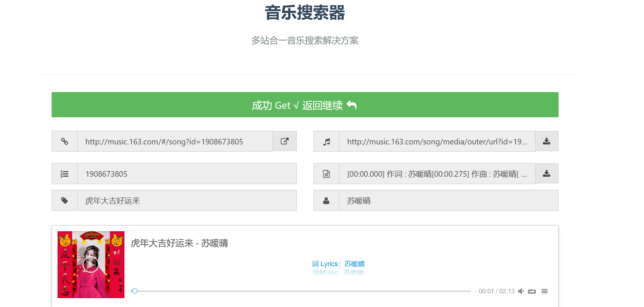Click the tag icon beside song title
The image size is (644, 307).
click(65, 200)
